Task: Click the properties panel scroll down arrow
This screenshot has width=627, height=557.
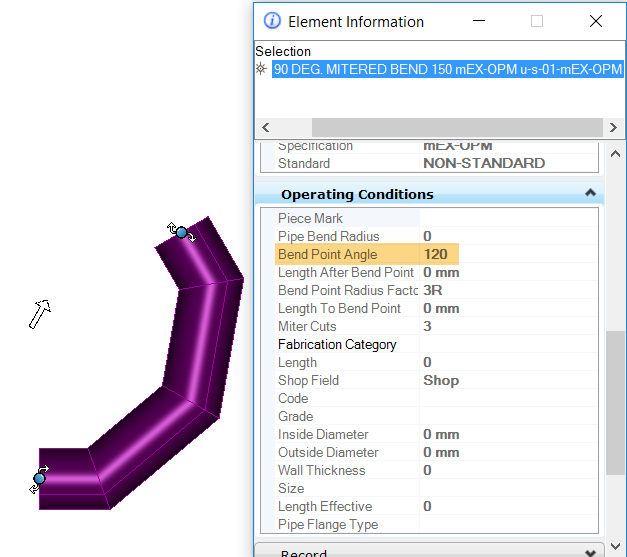Action: 615,546
